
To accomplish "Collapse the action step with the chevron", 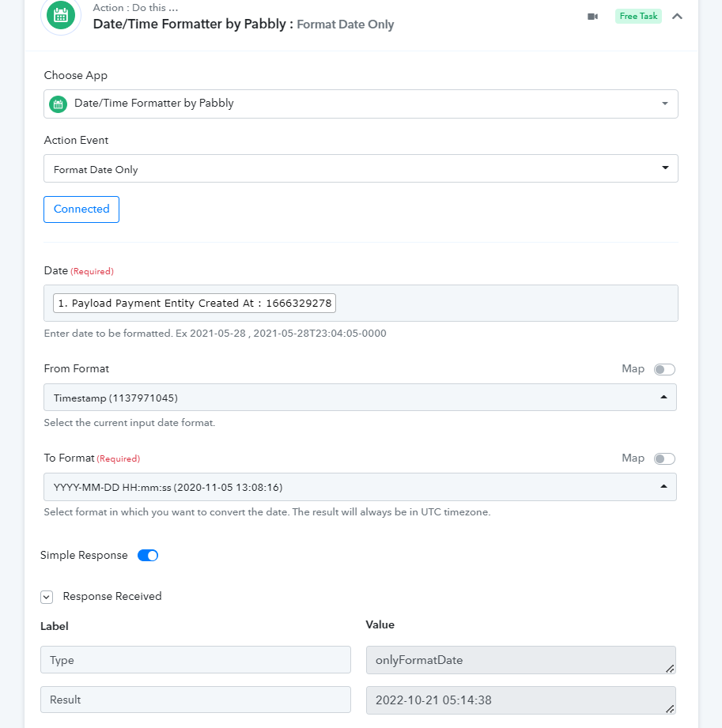I will (x=677, y=17).
